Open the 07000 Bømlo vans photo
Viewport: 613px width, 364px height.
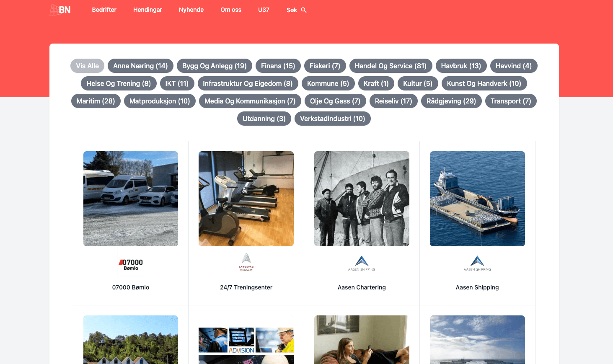point(131,199)
